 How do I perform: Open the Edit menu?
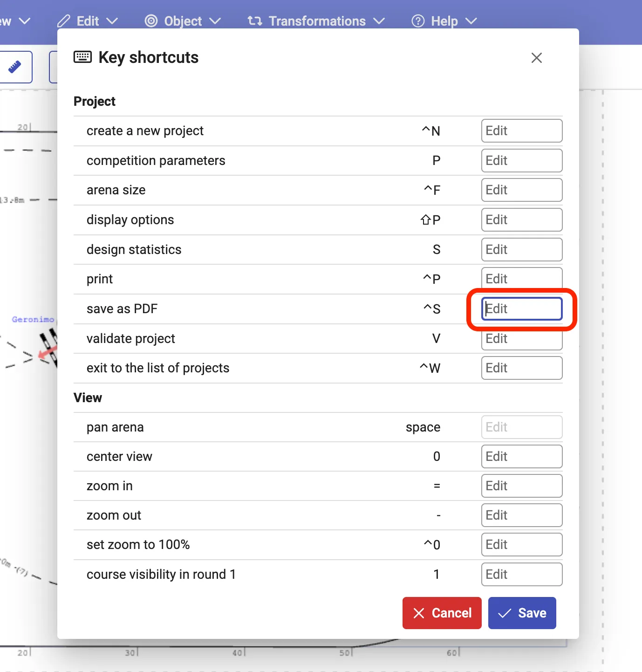(x=88, y=21)
